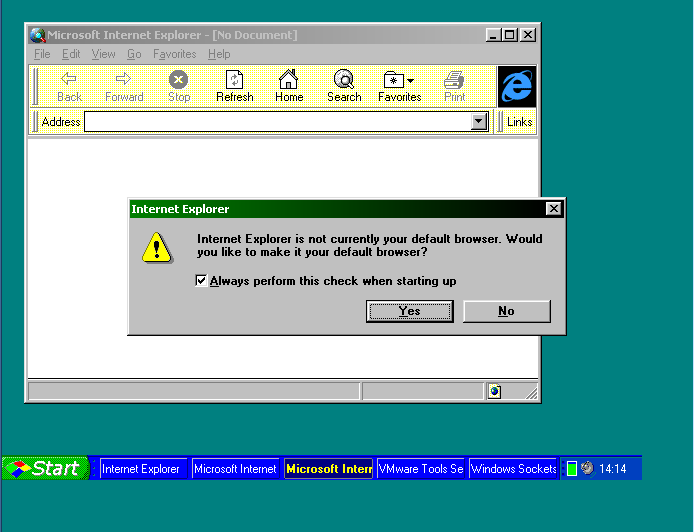Open the View menu
694x532 pixels.
click(103, 54)
